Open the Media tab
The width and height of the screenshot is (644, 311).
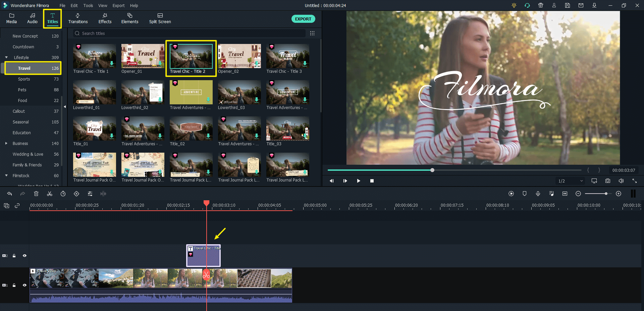point(11,18)
